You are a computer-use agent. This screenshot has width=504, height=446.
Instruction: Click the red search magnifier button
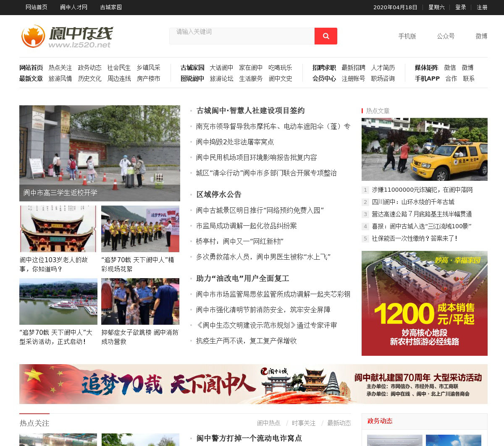pos(325,36)
